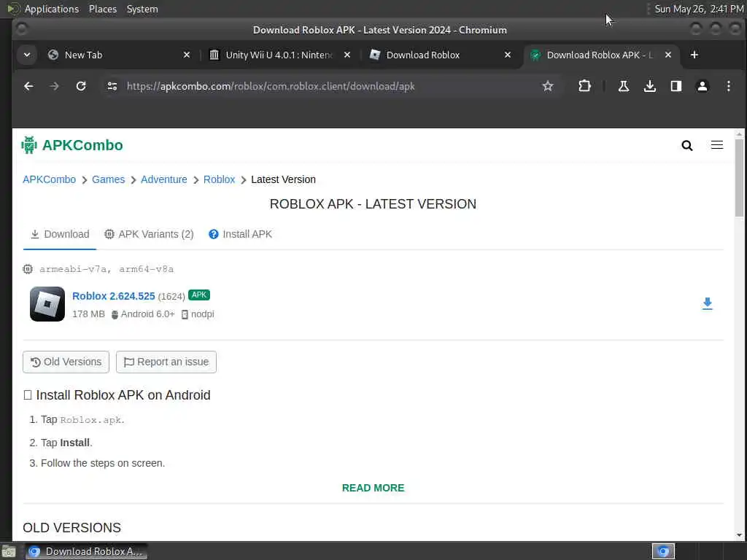Reload the current page
747x560 pixels.
pos(81,86)
